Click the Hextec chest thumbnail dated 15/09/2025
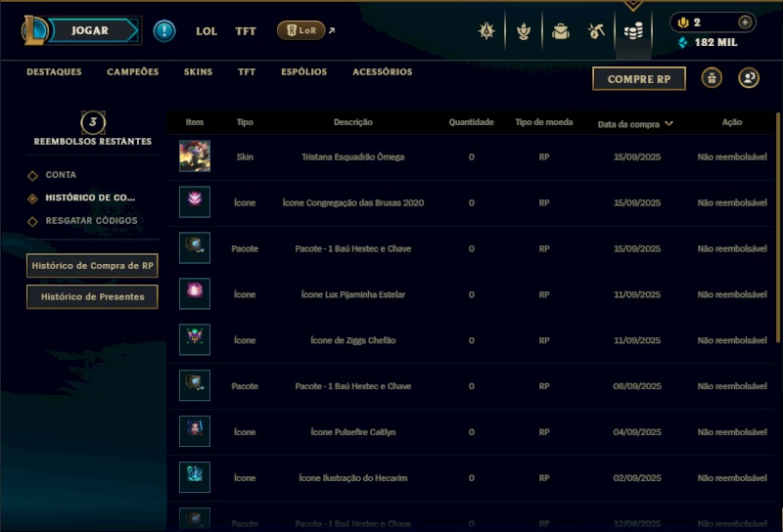783x532 pixels. [x=195, y=248]
